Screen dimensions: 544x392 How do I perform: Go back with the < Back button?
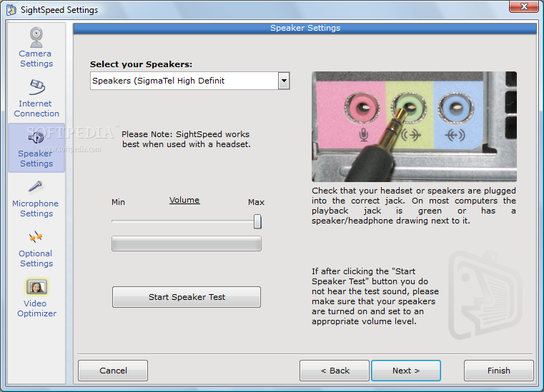(x=335, y=371)
